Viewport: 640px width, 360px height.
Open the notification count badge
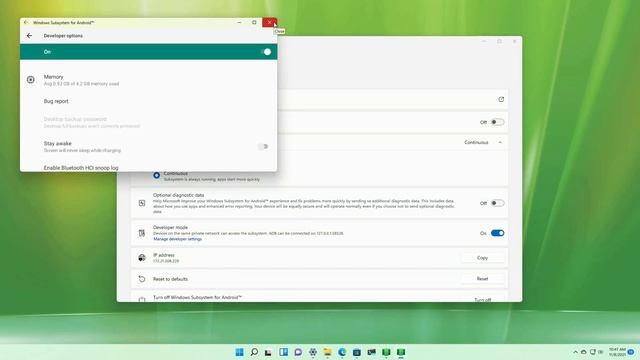point(631,352)
